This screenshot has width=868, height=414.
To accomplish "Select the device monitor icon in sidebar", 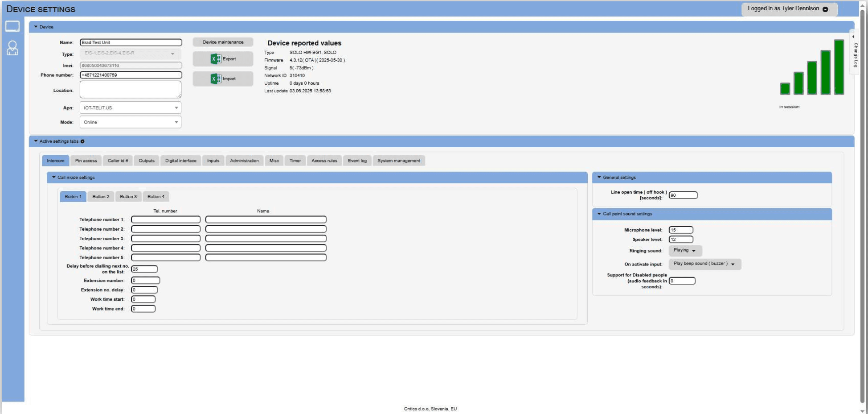I will 13,26.
